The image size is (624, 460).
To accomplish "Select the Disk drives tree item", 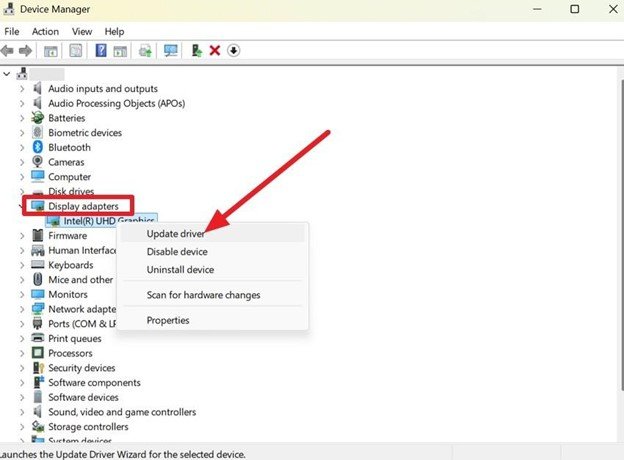I will (x=71, y=191).
